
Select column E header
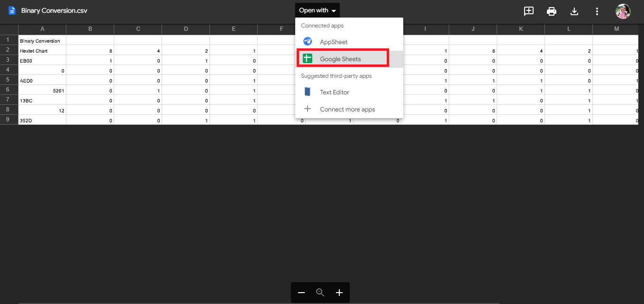(x=234, y=29)
